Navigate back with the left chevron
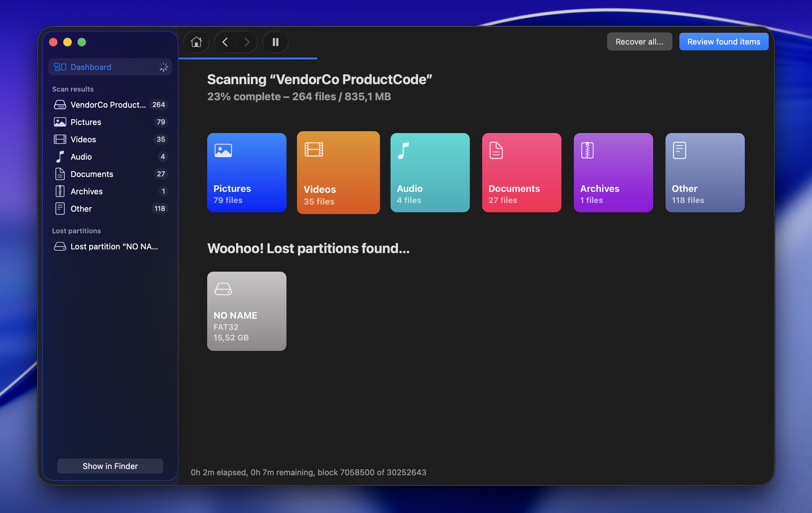812x513 pixels. 225,42
